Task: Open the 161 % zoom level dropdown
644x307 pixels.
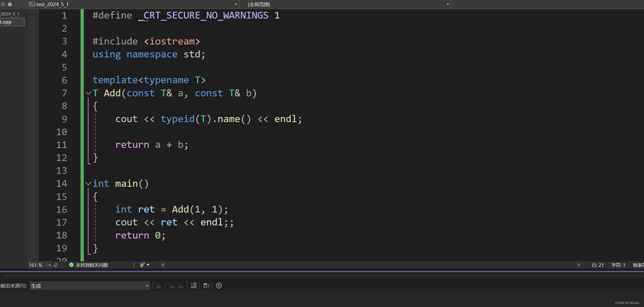Action: pyautogui.click(x=50, y=265)
